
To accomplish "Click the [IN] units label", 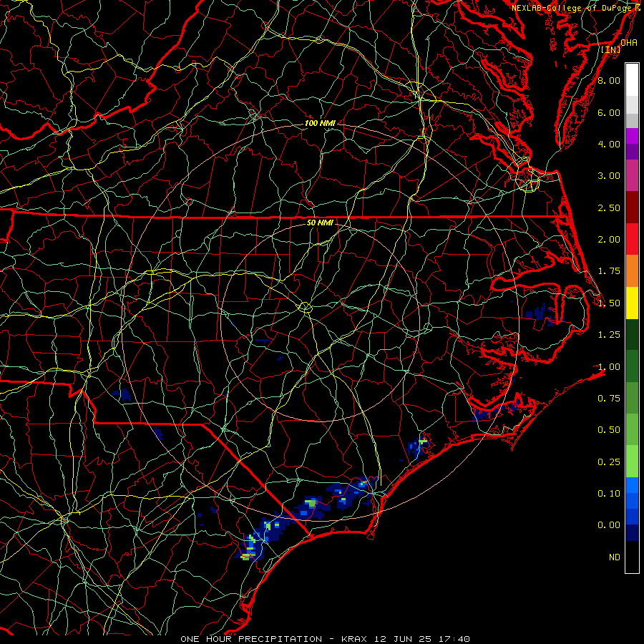I will pos(611,49).
